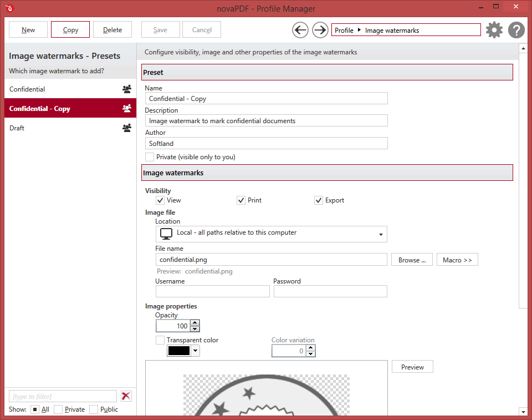Click the scrollbar up arrow
This screenshot has width=532, height=420.
tap(523, 49)
